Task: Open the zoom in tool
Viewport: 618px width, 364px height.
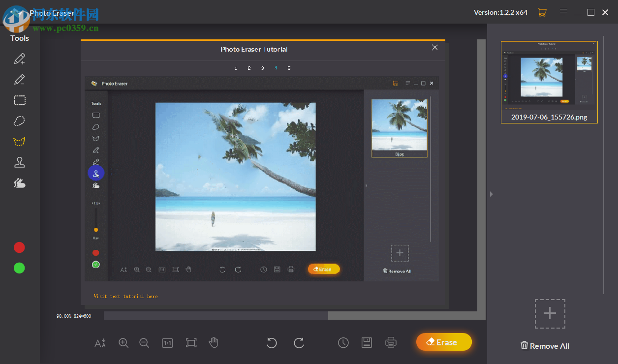Action: point(124,343)
